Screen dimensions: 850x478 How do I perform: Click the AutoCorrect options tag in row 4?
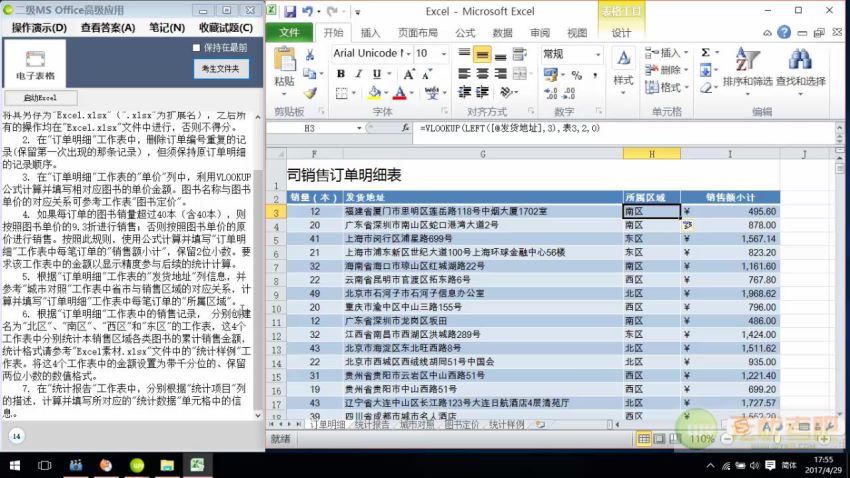[688, 225]
